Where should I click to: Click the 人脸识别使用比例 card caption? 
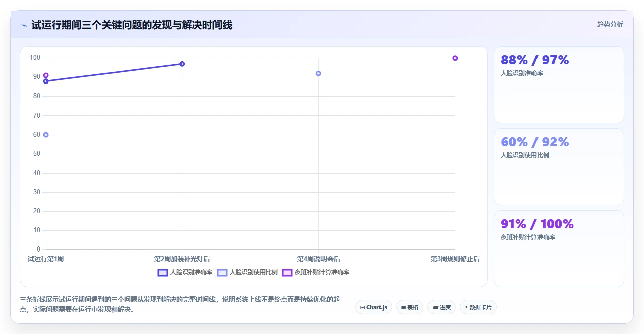pyautogui.click(x=525, y=155)
